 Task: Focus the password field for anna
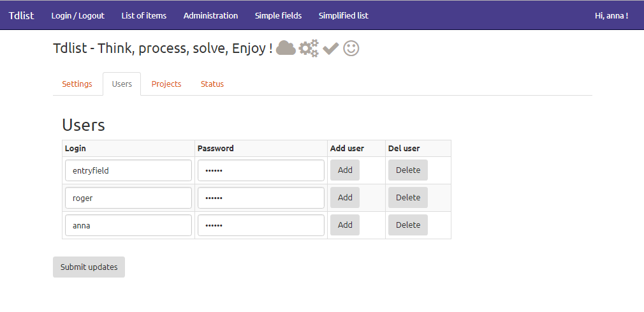pos(261,225)
